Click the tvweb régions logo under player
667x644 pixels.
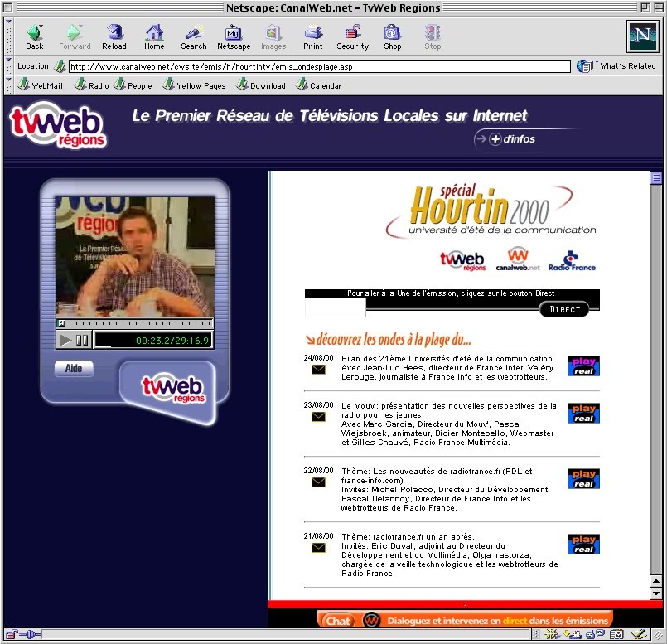pos(172,389)
